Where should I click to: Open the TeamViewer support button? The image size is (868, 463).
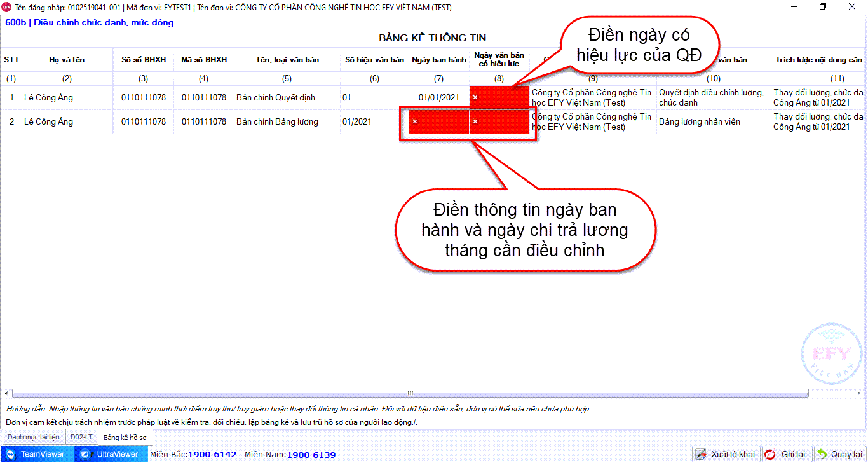point(37,454)
